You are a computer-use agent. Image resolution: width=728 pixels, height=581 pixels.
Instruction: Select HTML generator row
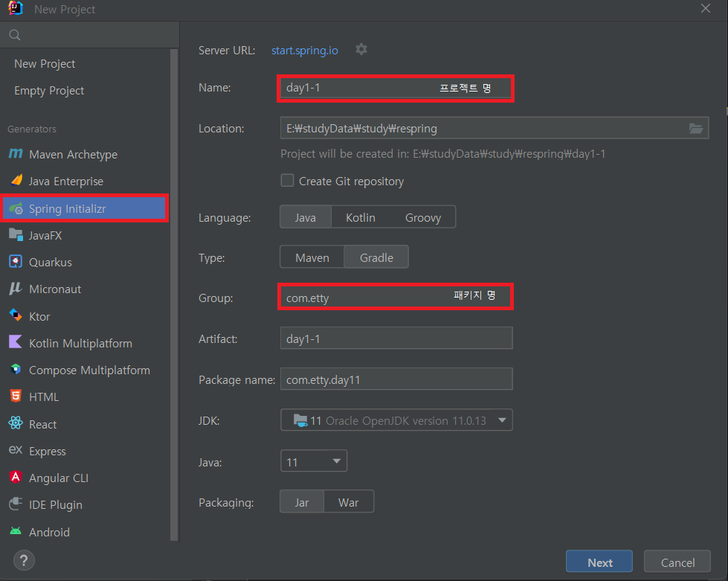pos(85,397)
